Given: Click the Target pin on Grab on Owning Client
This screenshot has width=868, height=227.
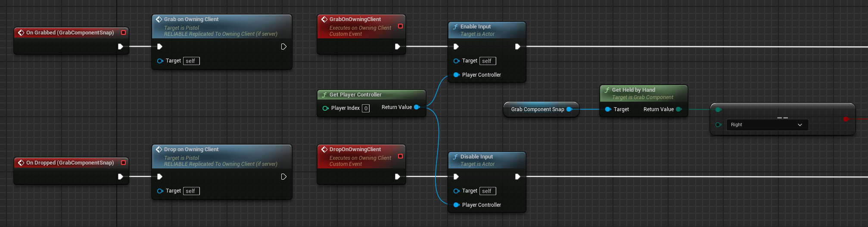Looking at the screenshot, I should pyautogui.click(x=160, y=61).
